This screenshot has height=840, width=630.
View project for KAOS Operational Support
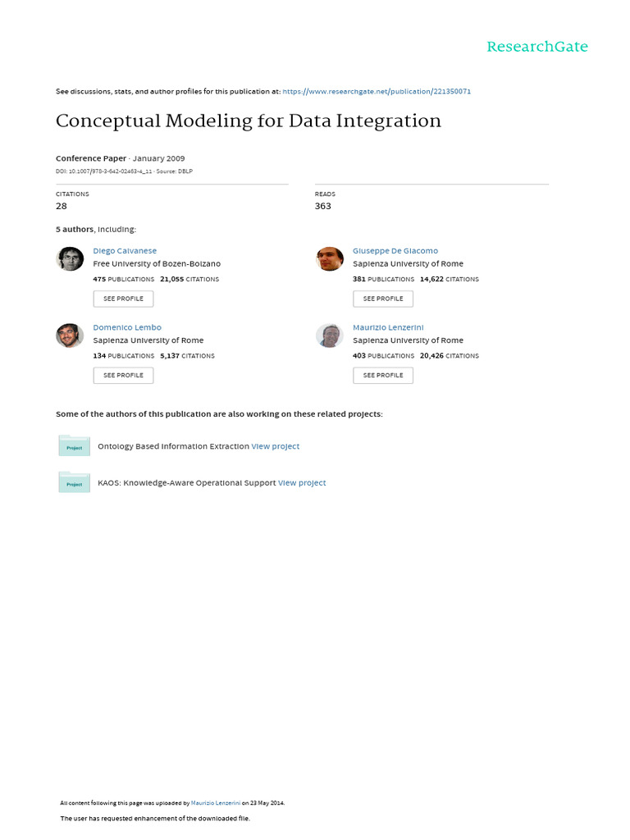pyautogui.click(x=302, y=483)
